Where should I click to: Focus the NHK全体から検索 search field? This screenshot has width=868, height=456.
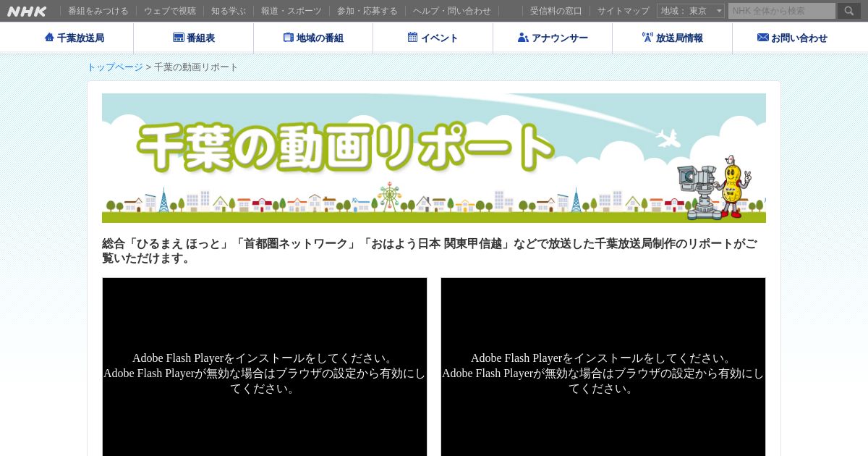782,11
